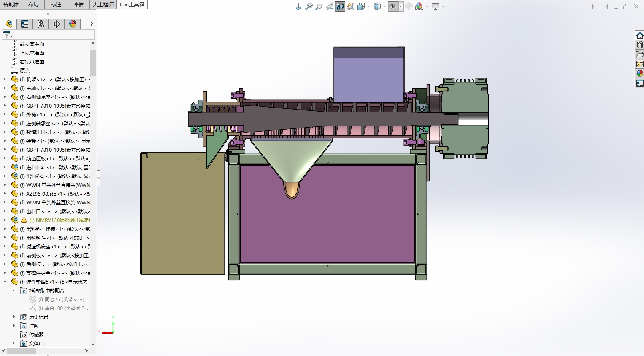Open the Hide/Show Items dropdown arrow
Image resolution: width=644 pixels, height=356 pixels.
point(401,7)
